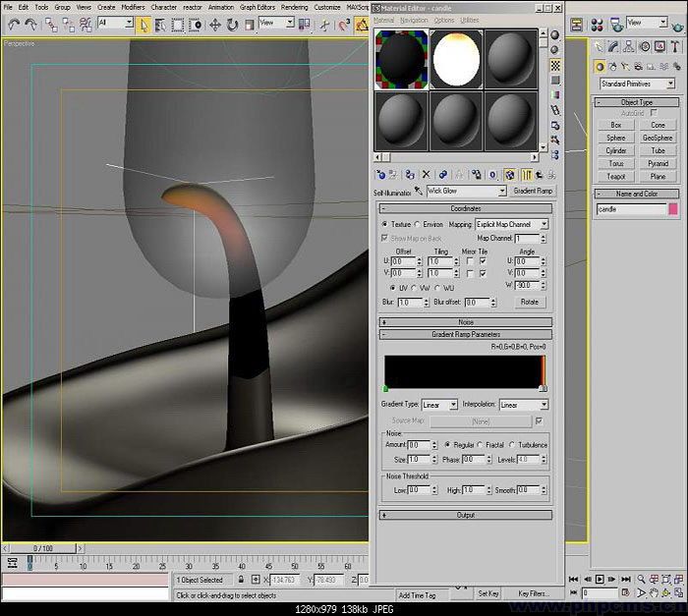Image resolution: width=688 pixels, height=616 pixels.
Task: Toggle the Source Map checkbox
Action: [539, 421]
